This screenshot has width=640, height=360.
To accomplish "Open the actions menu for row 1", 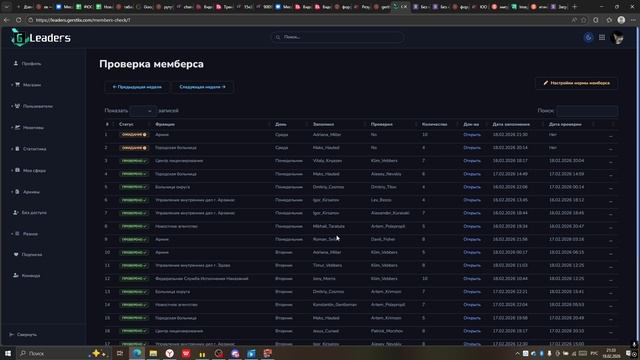I will 611,136.
